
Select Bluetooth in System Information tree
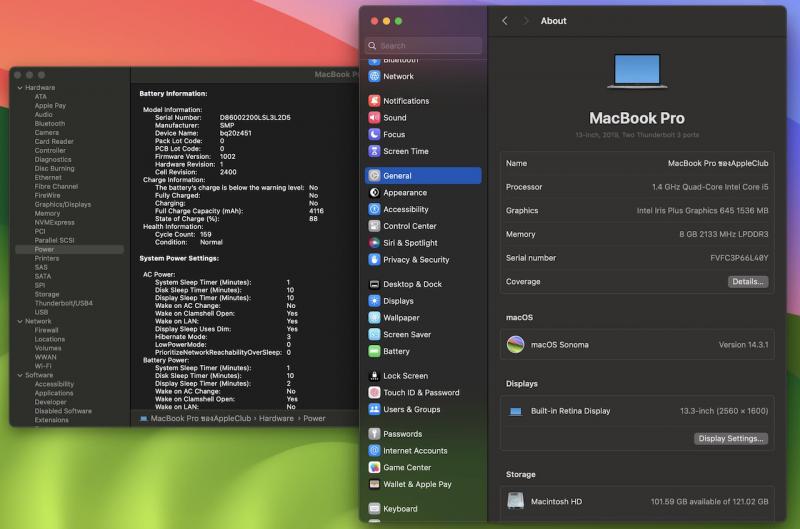(49, 123)
